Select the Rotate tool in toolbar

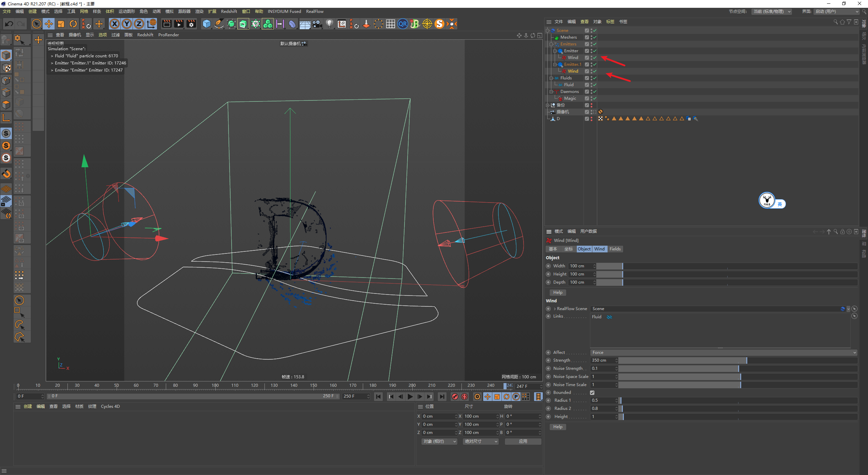coord(73,24)
